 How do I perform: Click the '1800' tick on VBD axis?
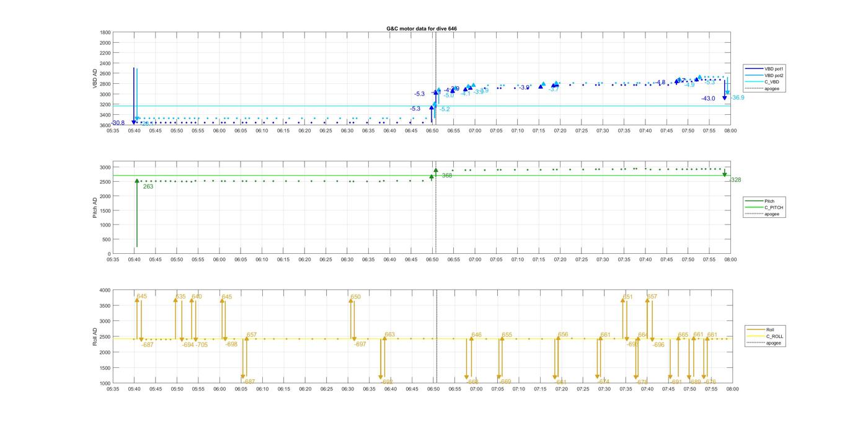(x=105, y=32)
